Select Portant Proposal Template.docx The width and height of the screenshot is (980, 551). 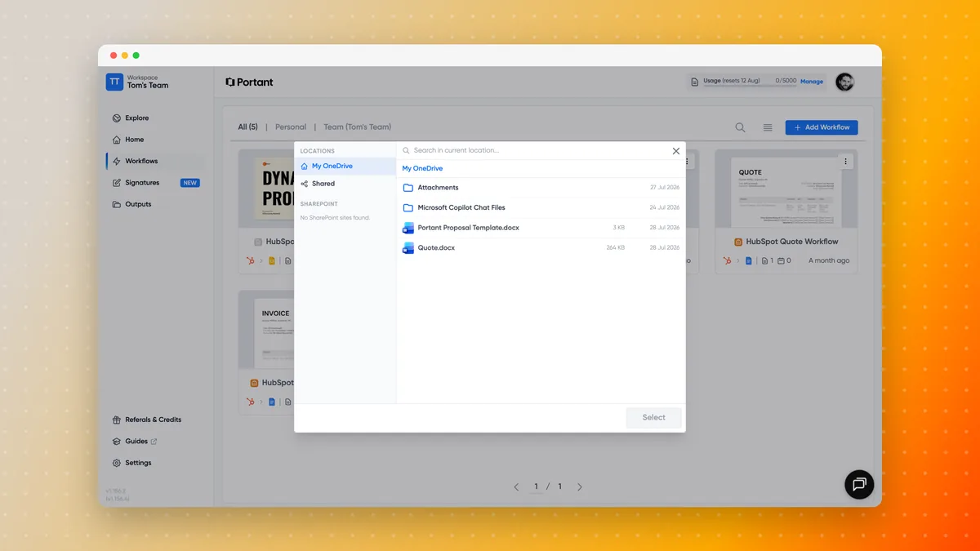[541, 228]
